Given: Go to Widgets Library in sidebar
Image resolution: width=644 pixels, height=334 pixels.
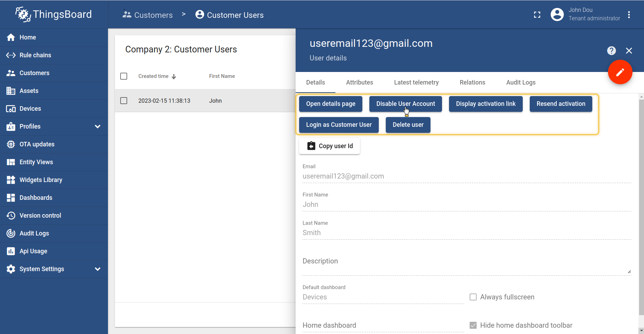Looking at the screenshot, I should 41,180.
